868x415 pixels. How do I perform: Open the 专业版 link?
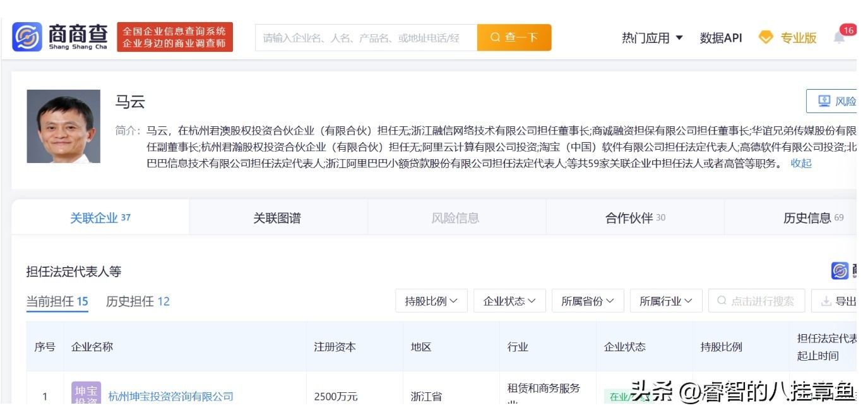799,38
